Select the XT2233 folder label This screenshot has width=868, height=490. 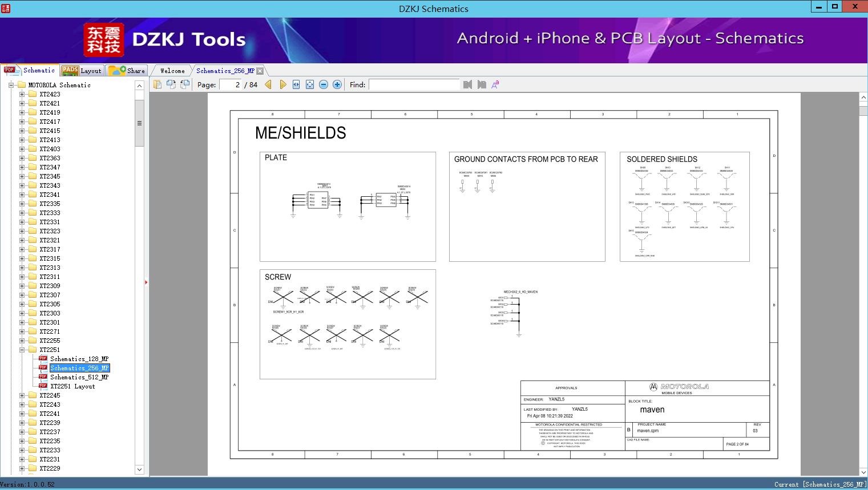click(x=50, y=450)
